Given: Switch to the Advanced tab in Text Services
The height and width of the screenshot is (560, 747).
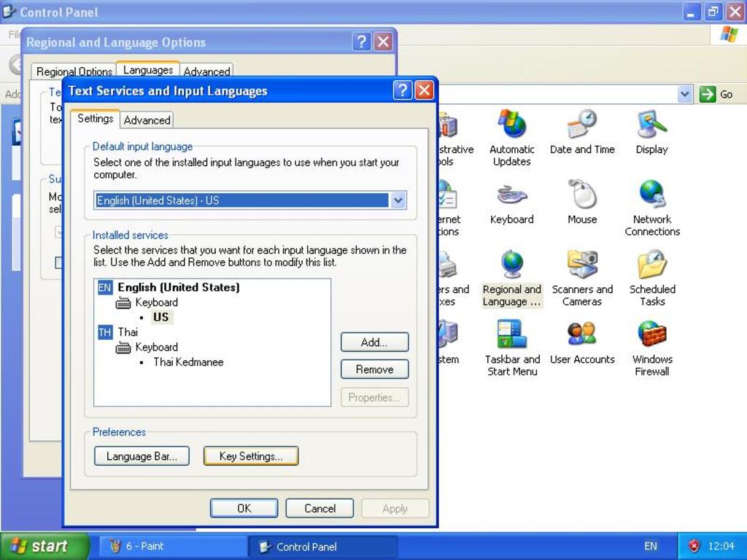Looking at the screenshot, I should (x=147, y=120).
